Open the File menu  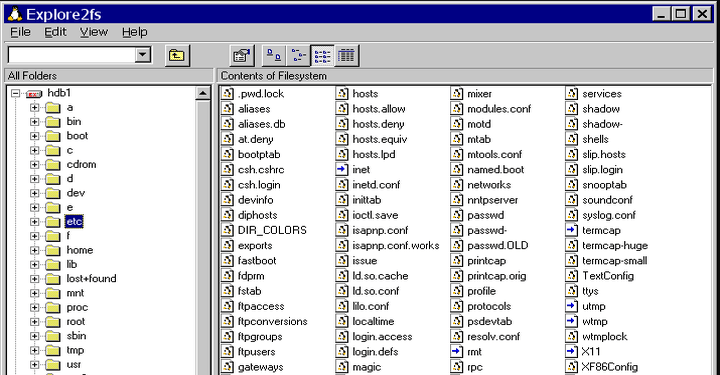pos(20,32)
